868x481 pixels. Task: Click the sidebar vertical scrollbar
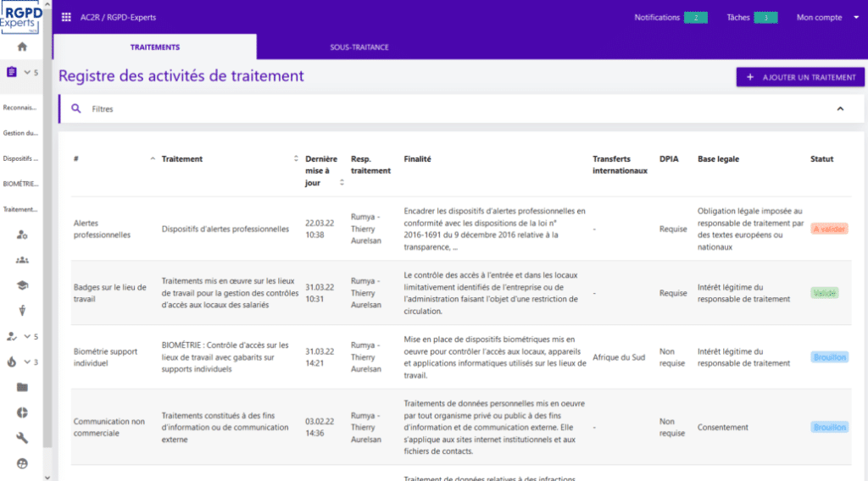(47, 227)
